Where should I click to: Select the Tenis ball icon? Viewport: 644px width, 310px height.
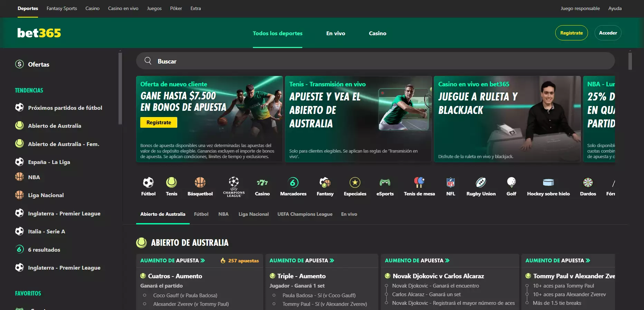pyautogui.click(x=171, y=182)
